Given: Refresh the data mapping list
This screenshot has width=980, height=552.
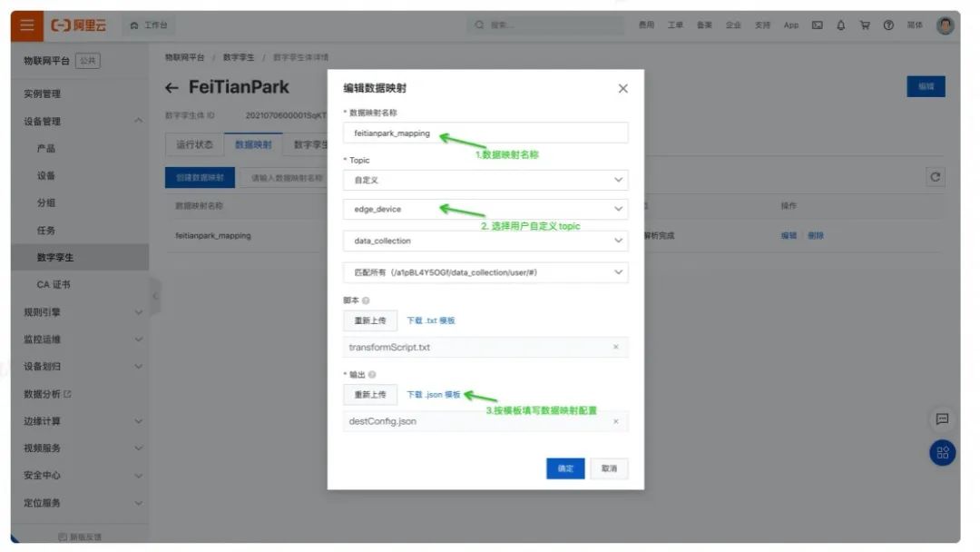Looking at the screenshot, I should (x=935, y=177).
